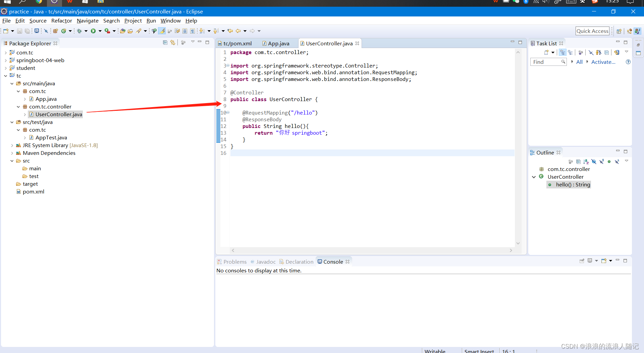Toggle Scheduled view in Task List
This screenshot has height=353, width=644.
570,52
